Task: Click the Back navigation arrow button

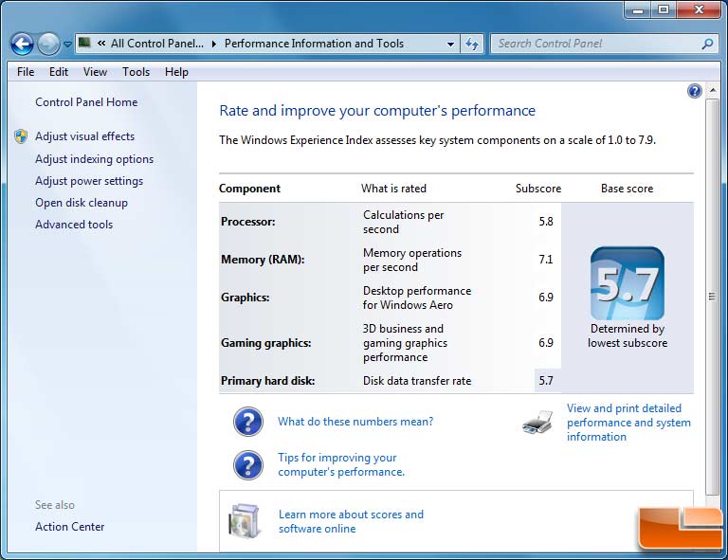Action: pyautogui.click(x=22, y=44)
